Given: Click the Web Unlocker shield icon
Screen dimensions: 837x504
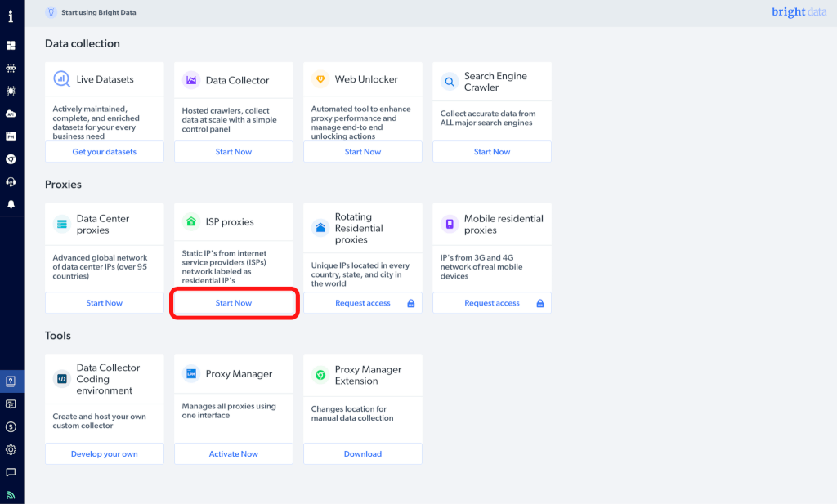Looking at the screenshot, I should pos(320,79).
